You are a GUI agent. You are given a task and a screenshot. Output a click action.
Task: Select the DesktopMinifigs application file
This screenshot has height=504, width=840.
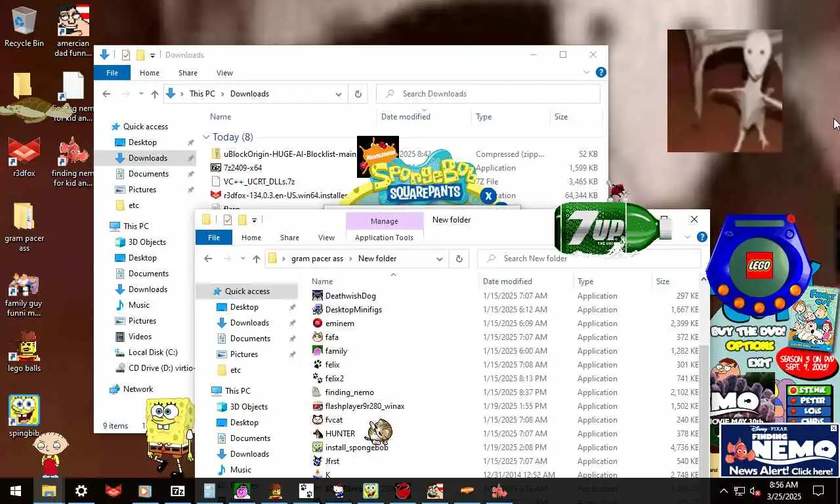pos(353,310)
